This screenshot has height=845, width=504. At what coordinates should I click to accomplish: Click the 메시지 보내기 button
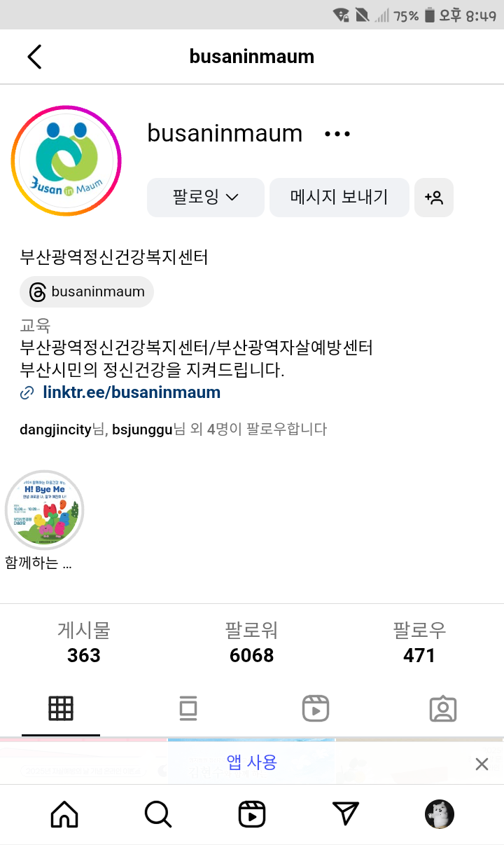coord(339,198)
